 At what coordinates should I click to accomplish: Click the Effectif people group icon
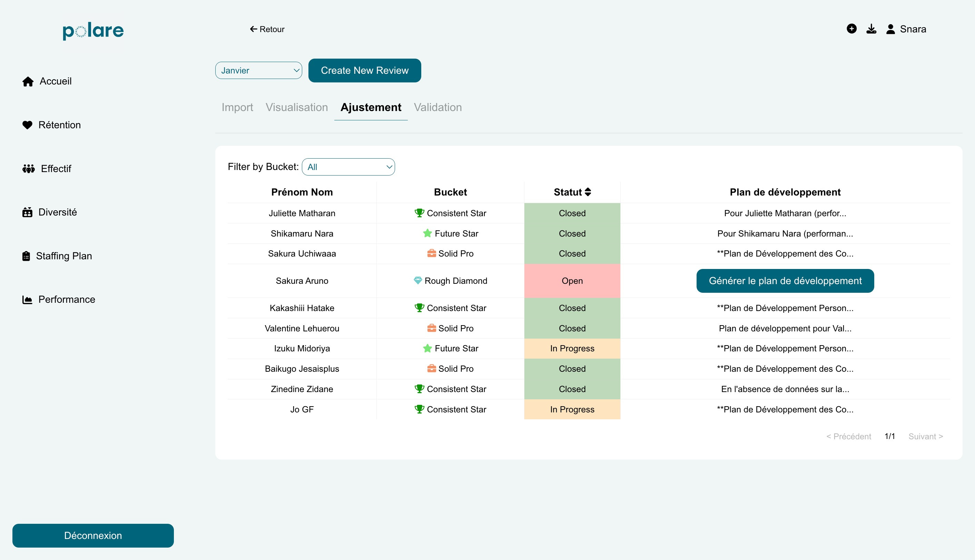(x=29, y=169)
